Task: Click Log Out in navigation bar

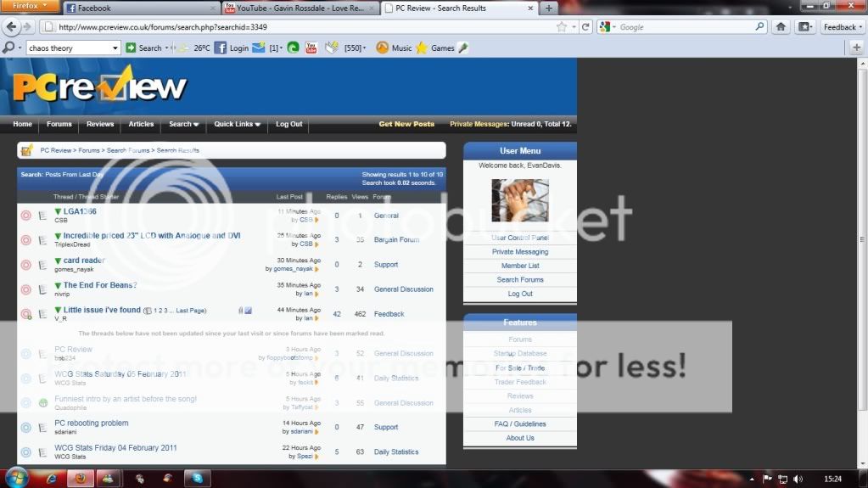Action: click(x=289, y=124)
